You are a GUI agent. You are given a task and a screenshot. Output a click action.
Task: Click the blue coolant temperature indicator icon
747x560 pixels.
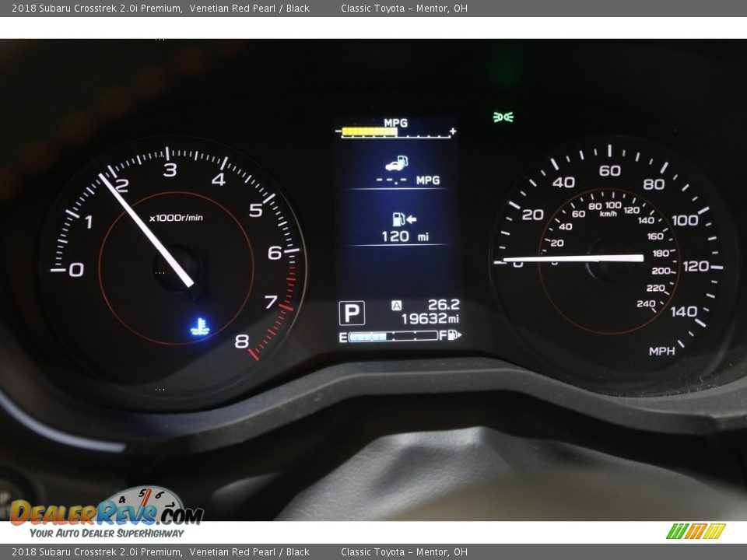(200, 327)
